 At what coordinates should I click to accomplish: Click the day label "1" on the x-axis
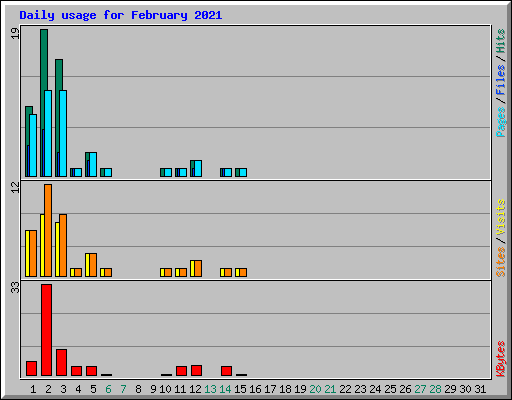[x=33, y=389]
